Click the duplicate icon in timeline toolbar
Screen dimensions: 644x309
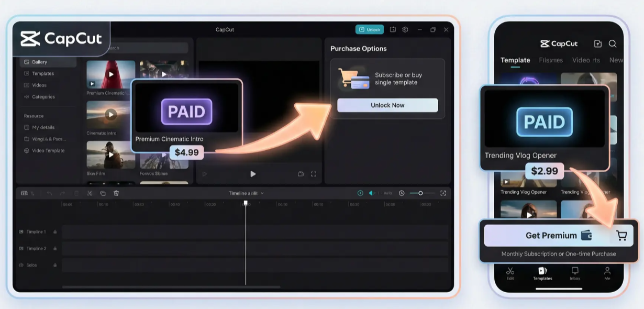tap(103, 193)
